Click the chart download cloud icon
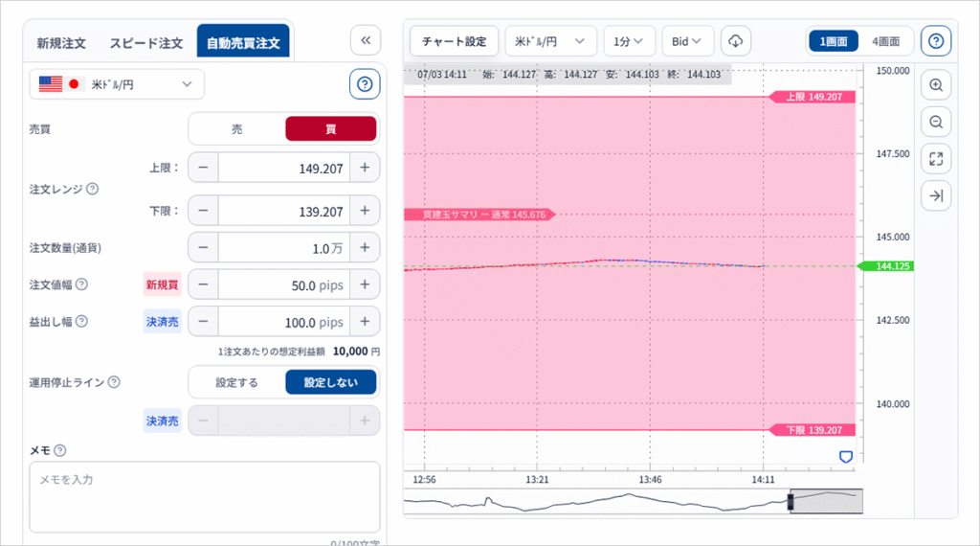 [x=736, y=41]
